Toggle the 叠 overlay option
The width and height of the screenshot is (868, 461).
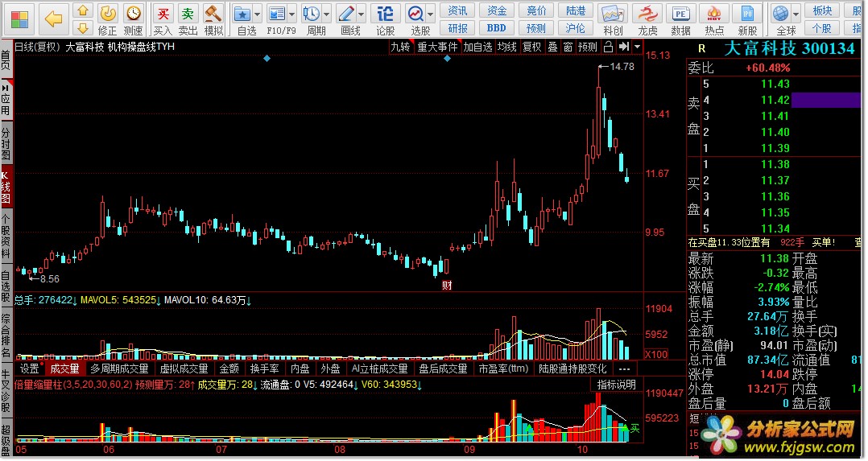pyautogui.click(x=552, y=47)
